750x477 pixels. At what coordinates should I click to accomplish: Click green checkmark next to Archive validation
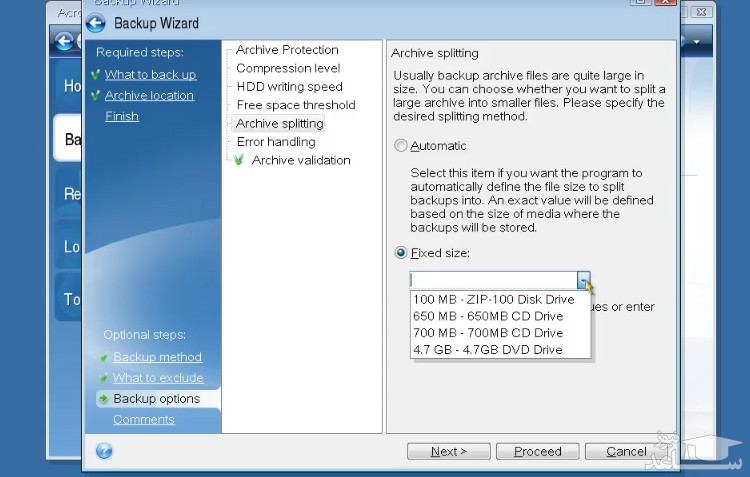(x=239, y=160)
